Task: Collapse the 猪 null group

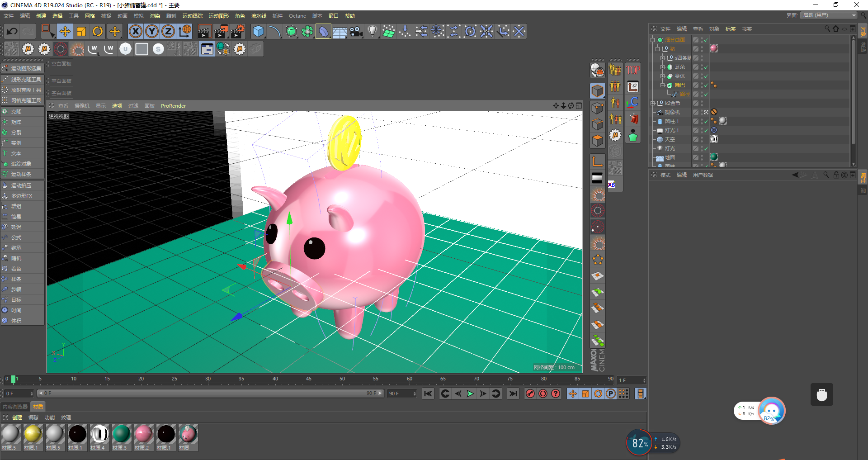Action: click(658, 49)
